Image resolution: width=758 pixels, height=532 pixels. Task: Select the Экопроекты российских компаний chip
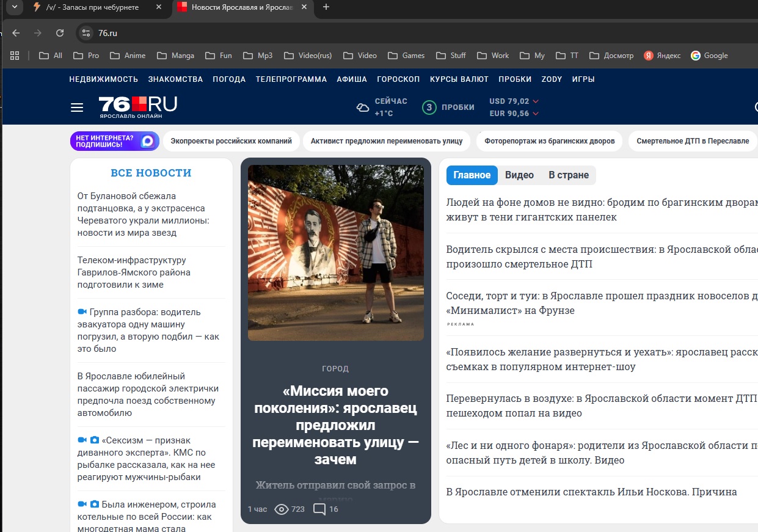[231, 141]
